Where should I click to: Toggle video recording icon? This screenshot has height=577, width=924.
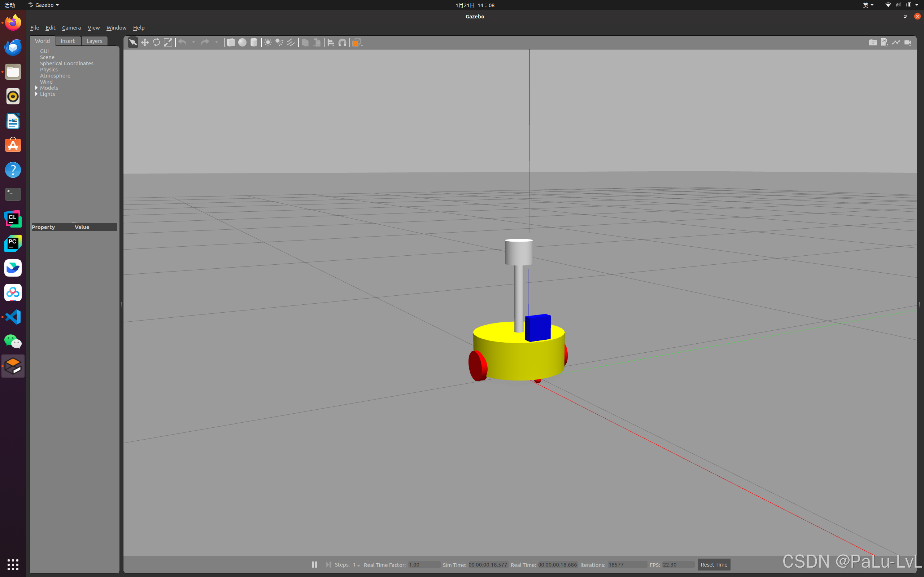pos(908,42)
